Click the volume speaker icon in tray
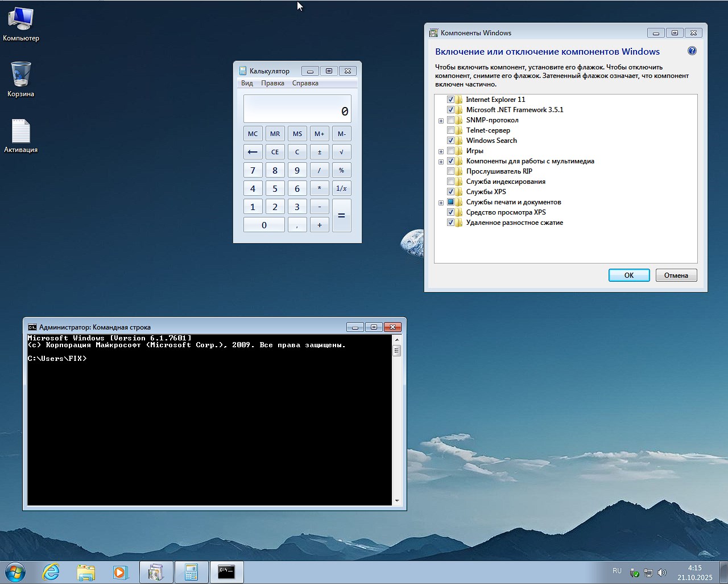The height and width of the screenshot is (584, 728). coord(661,573)
